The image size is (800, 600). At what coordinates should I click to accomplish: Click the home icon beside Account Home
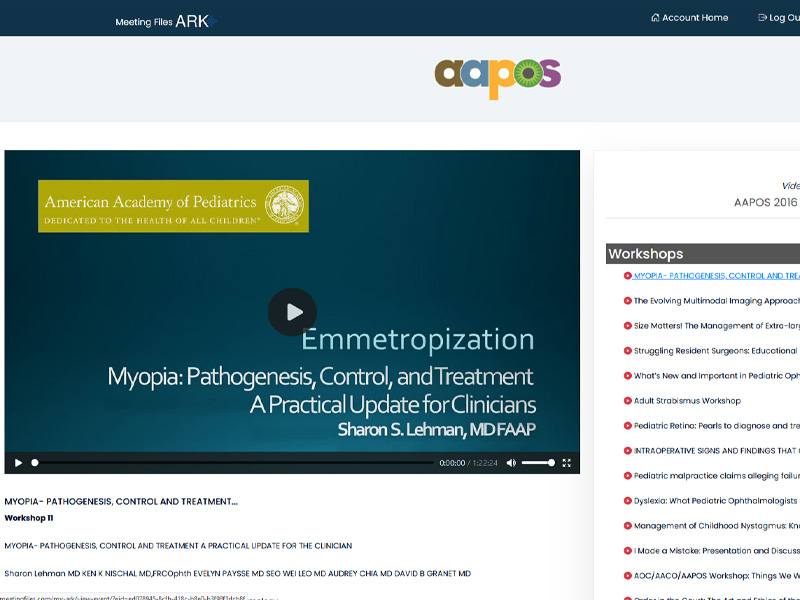(x=655, y=17)
